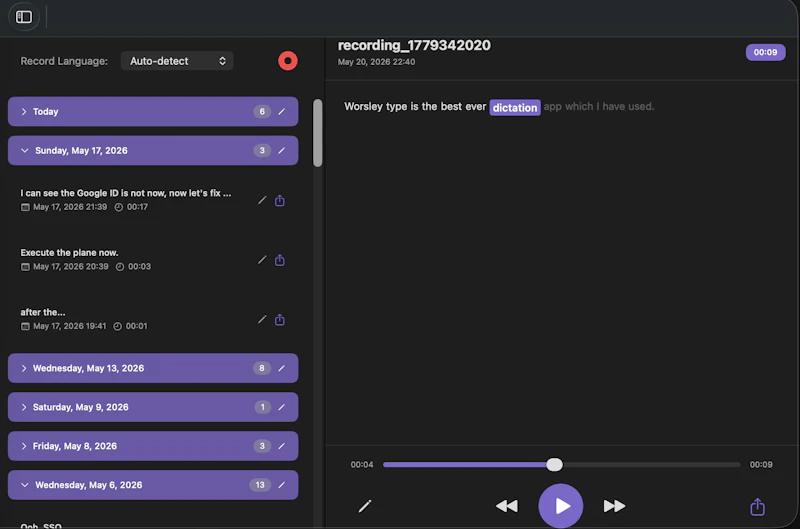This screenshot has width=800, height=529.
Task: Collapse the Sunday, May 17, 2026 group
Action: 24,150
